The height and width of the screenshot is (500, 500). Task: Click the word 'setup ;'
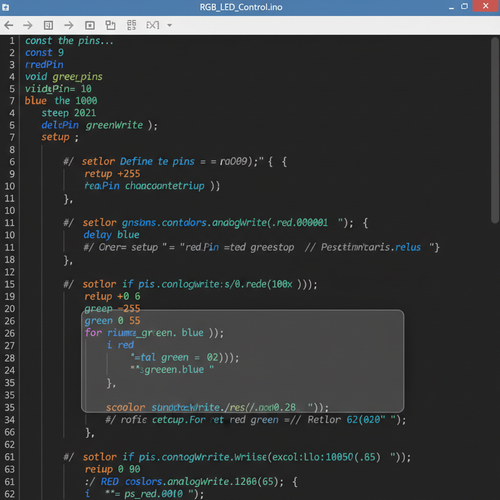60,137
